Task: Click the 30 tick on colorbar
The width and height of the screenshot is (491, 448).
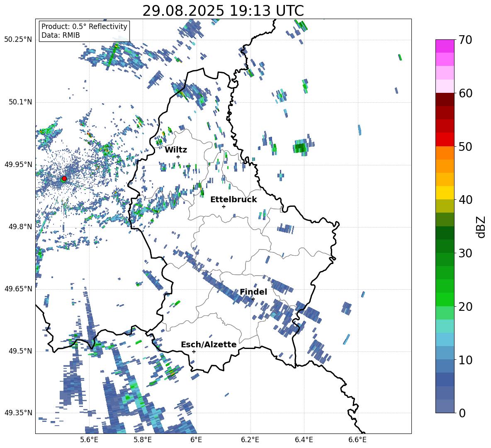Action: coord(465,253)
